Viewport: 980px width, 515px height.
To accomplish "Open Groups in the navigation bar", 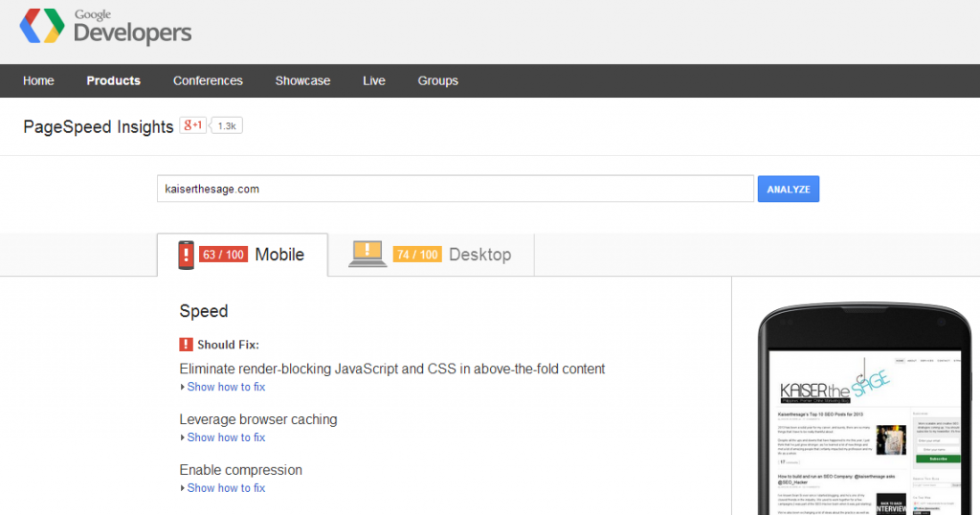I will coord(437,80).
